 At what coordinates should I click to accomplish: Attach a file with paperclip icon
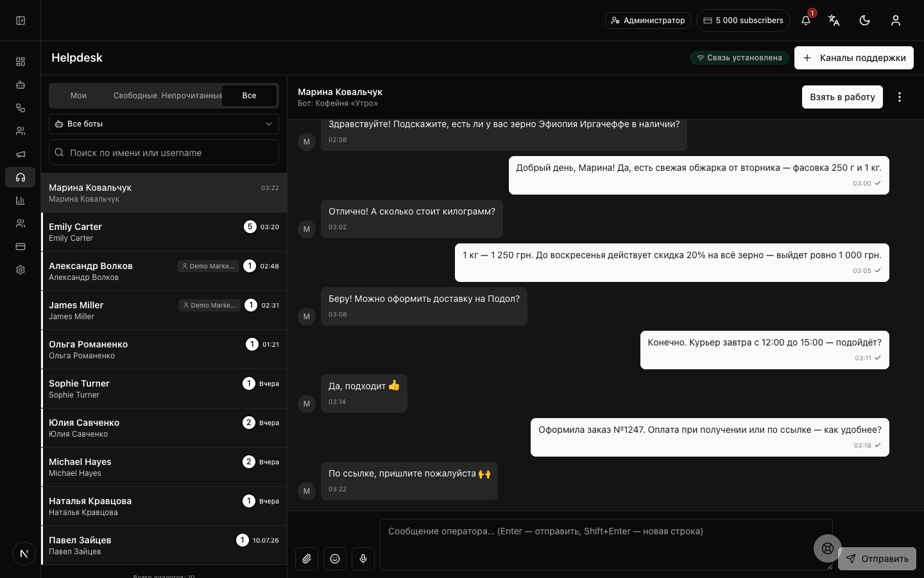[307, 559]
